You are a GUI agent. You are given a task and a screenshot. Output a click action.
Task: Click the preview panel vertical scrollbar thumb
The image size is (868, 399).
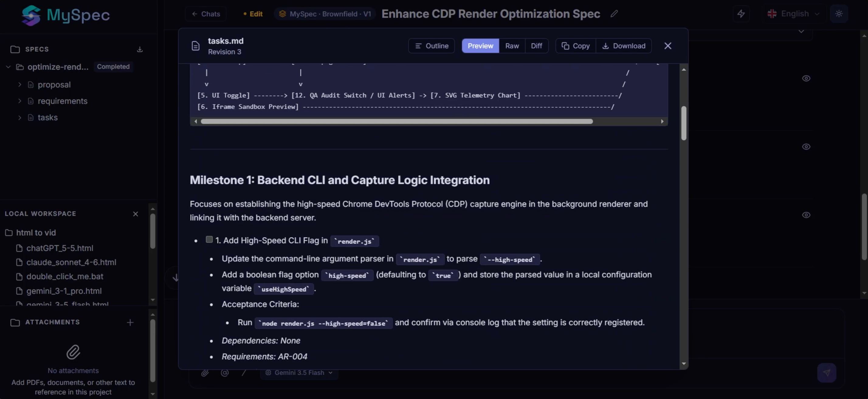[x=684, y=123]
